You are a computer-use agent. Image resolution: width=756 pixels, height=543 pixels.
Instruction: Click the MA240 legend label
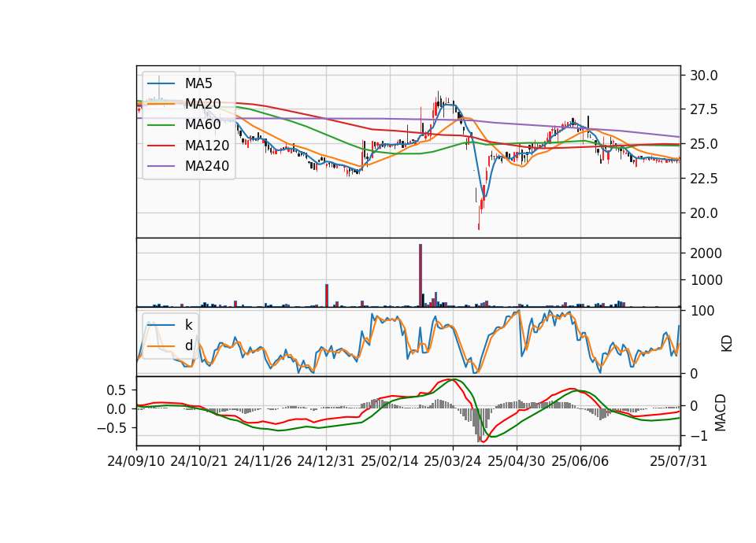pos(207,166)
